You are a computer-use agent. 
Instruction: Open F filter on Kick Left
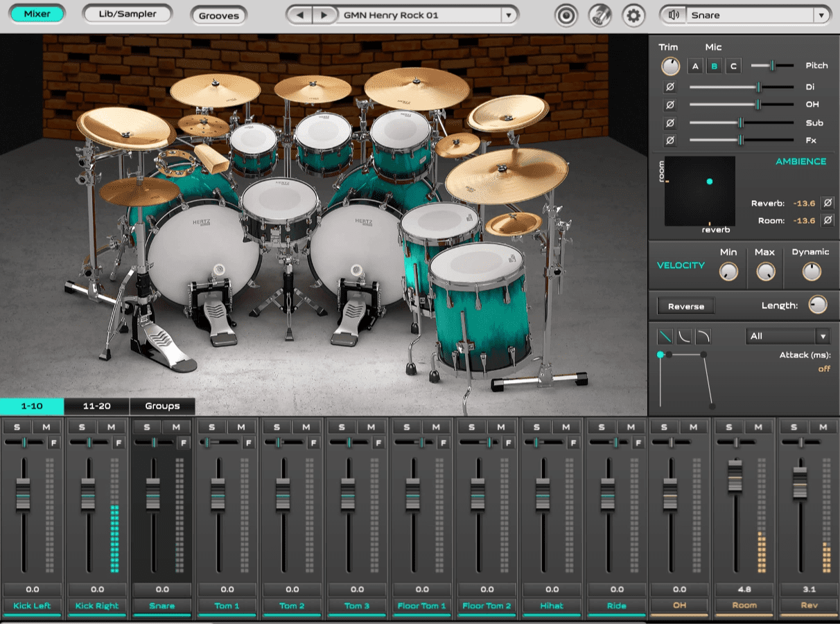(53, 443)
